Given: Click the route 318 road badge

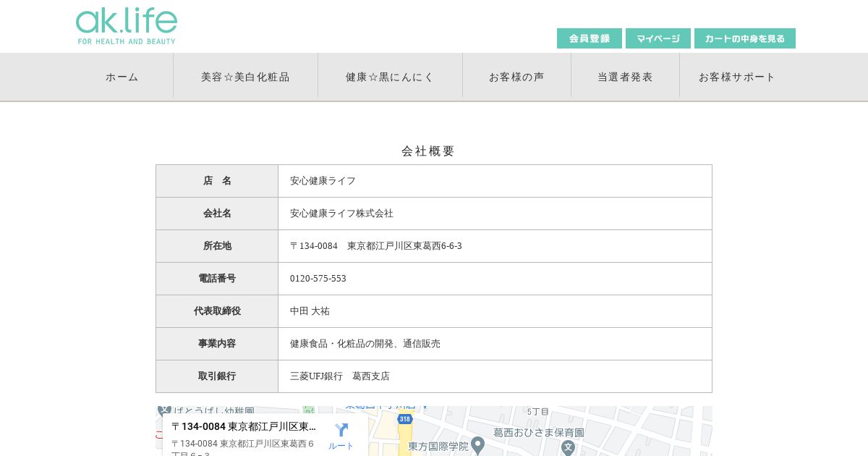Looking at the screenshot, I should pos(405,419).
